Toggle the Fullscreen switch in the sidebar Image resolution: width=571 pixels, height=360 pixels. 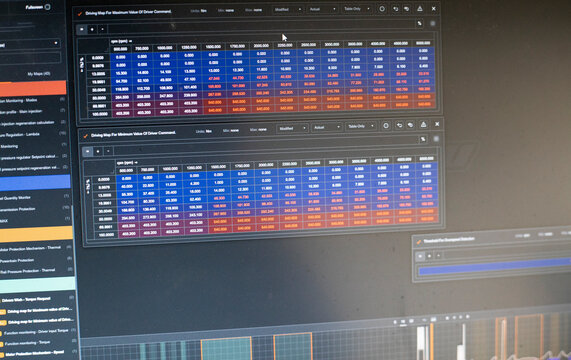[x=47, y=7]
